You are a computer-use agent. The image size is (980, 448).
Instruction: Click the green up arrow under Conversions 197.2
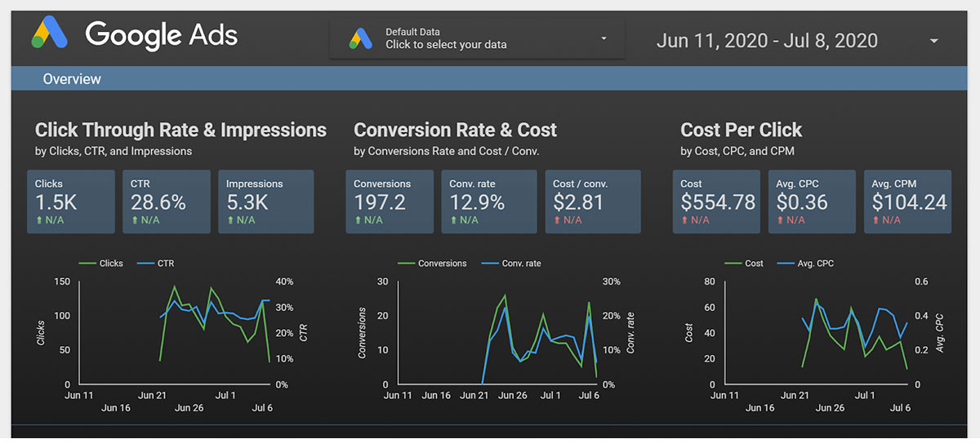[357, 220]
